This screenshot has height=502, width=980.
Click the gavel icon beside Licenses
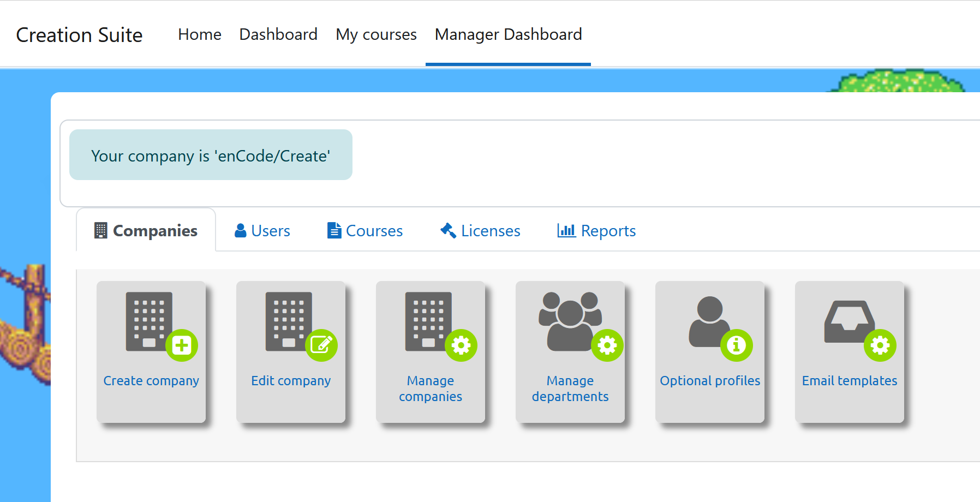coord(447,230)
